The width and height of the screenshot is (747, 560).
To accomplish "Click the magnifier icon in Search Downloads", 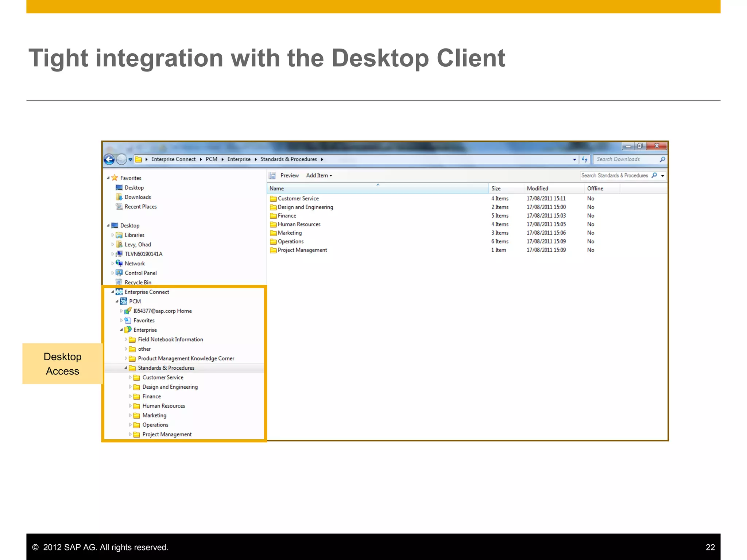I will pos(662,159).
